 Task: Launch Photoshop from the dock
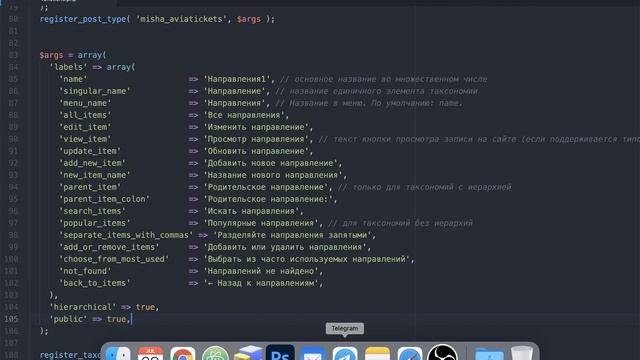pyautogui.click(x=280, y=353)
